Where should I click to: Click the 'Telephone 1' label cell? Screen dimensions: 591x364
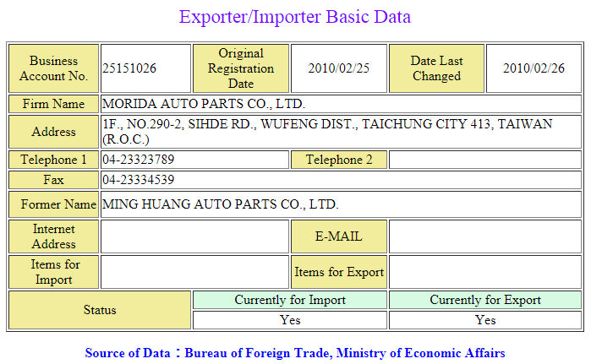coord(53,160)
